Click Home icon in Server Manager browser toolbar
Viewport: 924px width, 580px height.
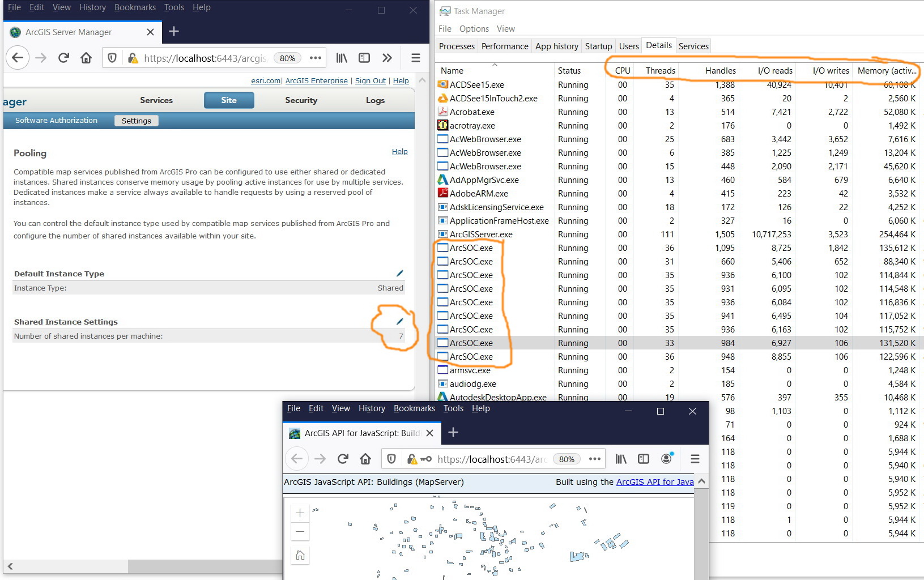tap(86, 58)
